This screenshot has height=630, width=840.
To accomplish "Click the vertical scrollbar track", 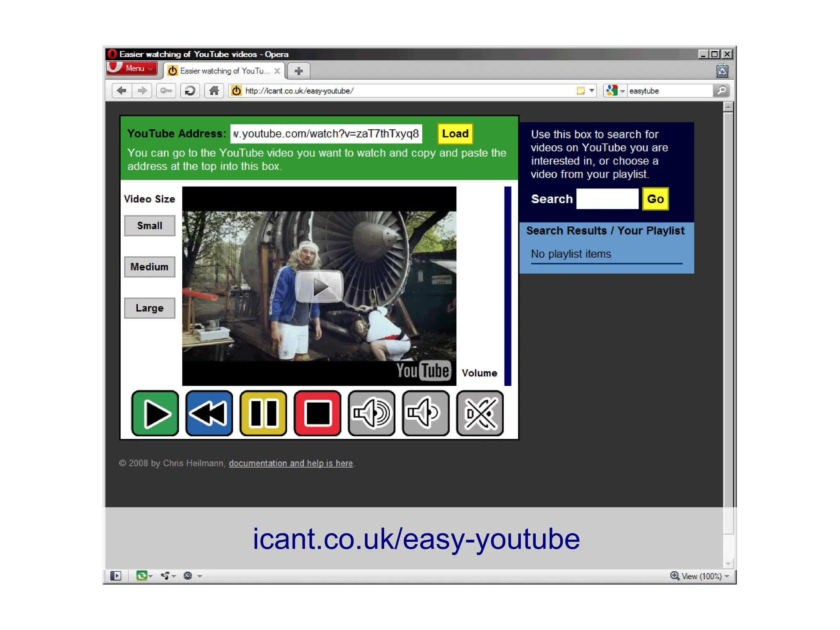I will click(x=728, y=546).
